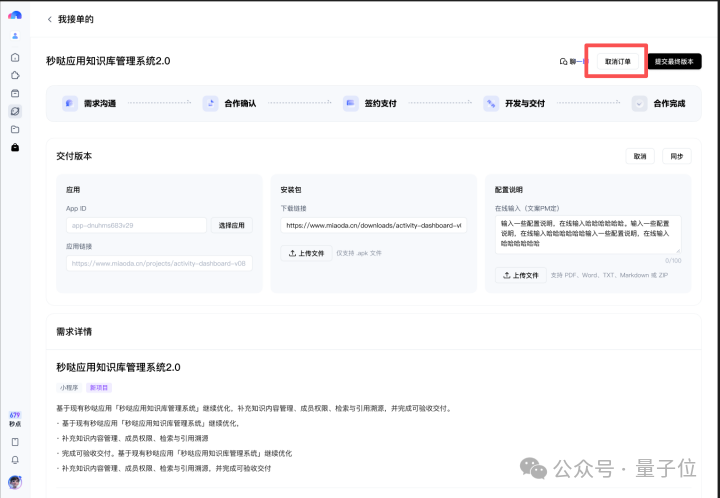The width and height of the screenshot is (720, 498).
Task: Click the 需求沟通 step icon
Action: (70, 103)
